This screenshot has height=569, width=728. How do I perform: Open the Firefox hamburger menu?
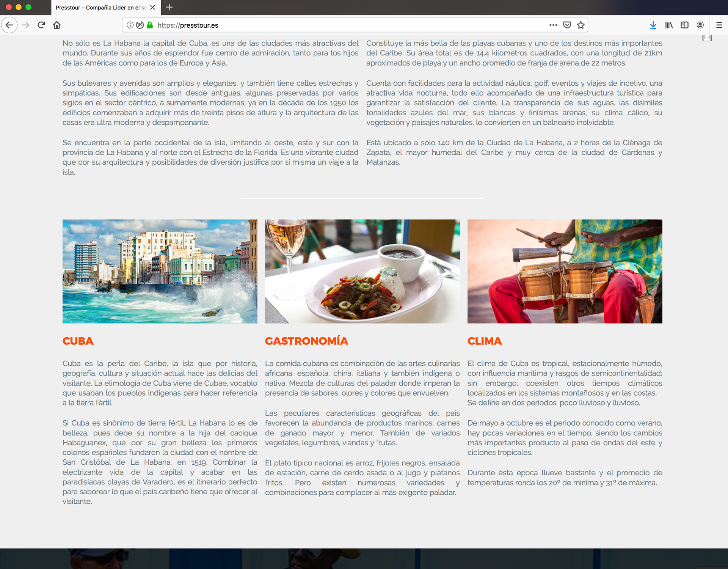point(719,25)
